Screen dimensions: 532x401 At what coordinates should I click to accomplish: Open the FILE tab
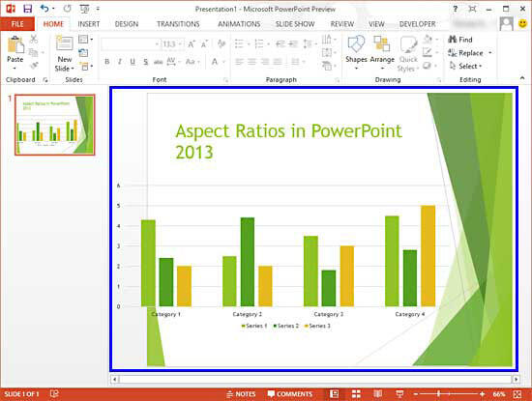(17, 24)
